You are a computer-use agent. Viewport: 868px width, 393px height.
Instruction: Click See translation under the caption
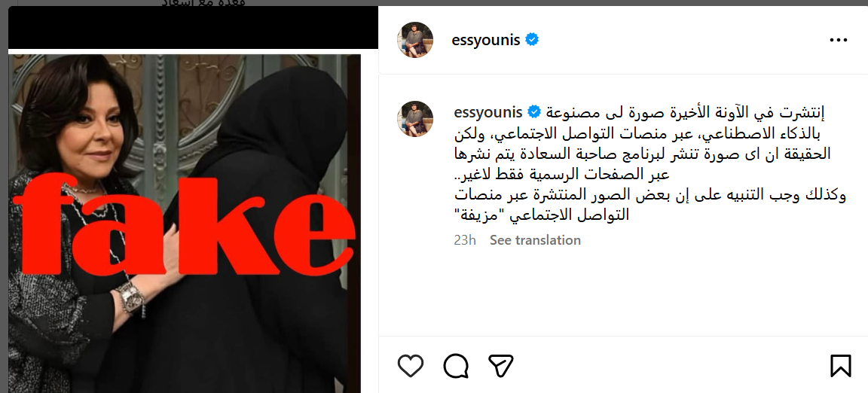[535, 240]
